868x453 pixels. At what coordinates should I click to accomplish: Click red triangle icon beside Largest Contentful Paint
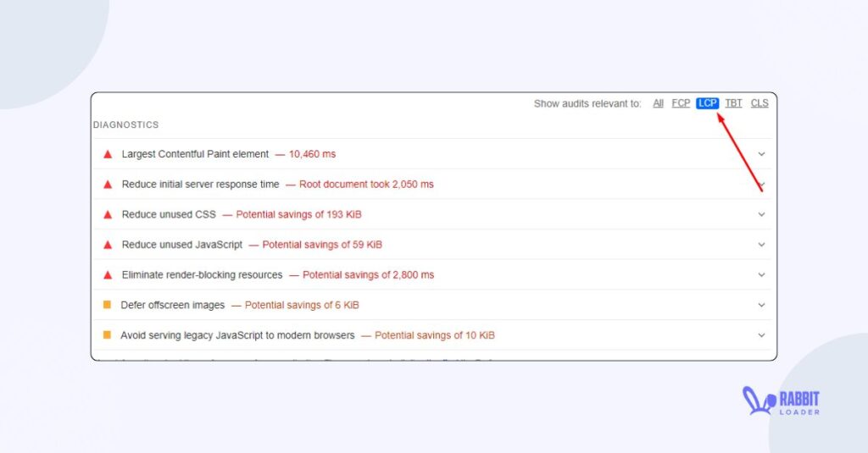pyautogui.click(x=108, y=154)
